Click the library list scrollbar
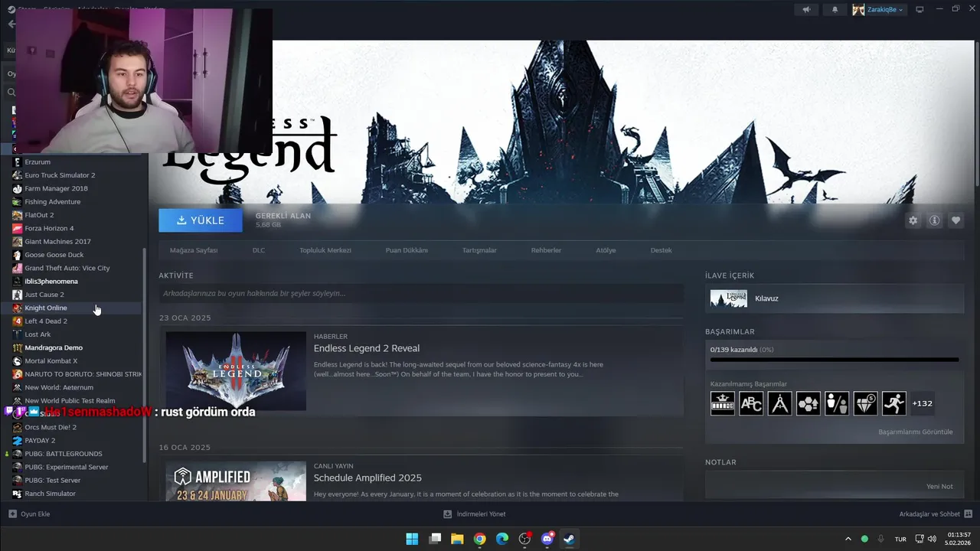 (x=145, y=355)
